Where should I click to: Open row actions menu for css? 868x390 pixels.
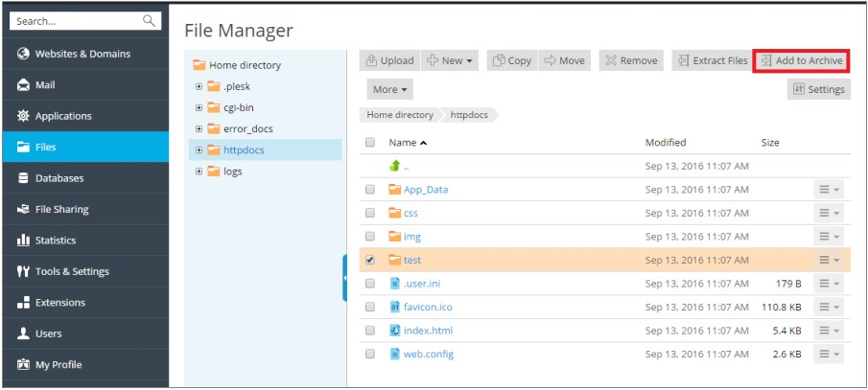click(829, 213)
